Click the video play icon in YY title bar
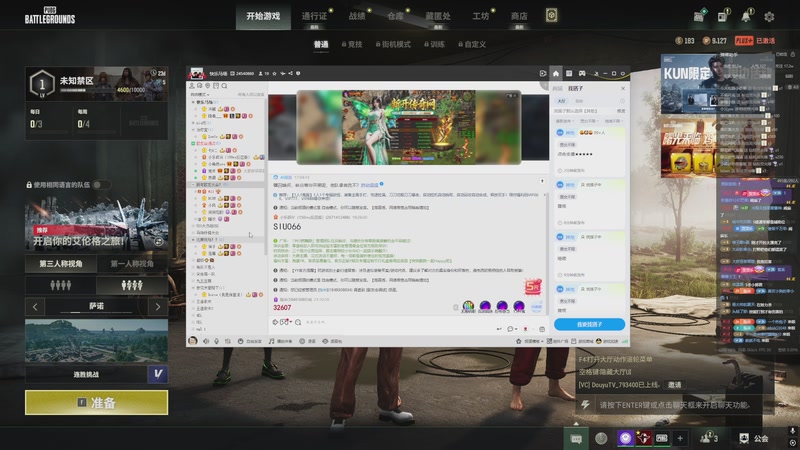The width and height of the screenshot is (800, 450). click(543, 73)
